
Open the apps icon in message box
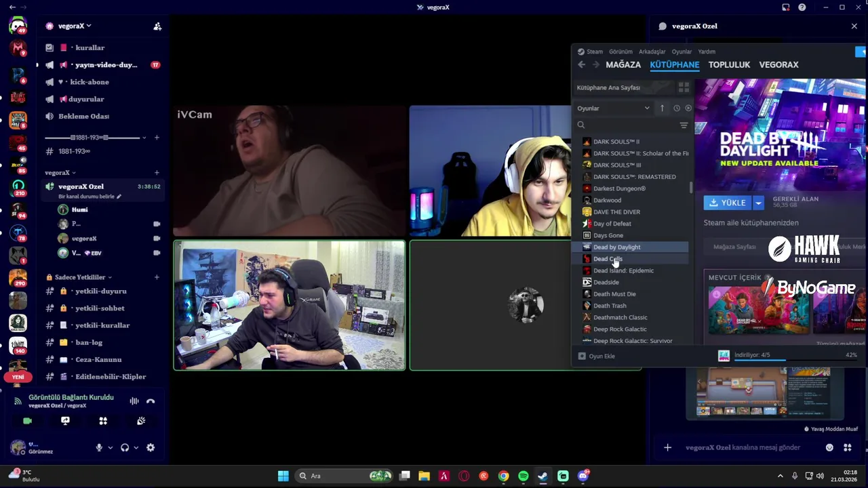click(847, 447)
